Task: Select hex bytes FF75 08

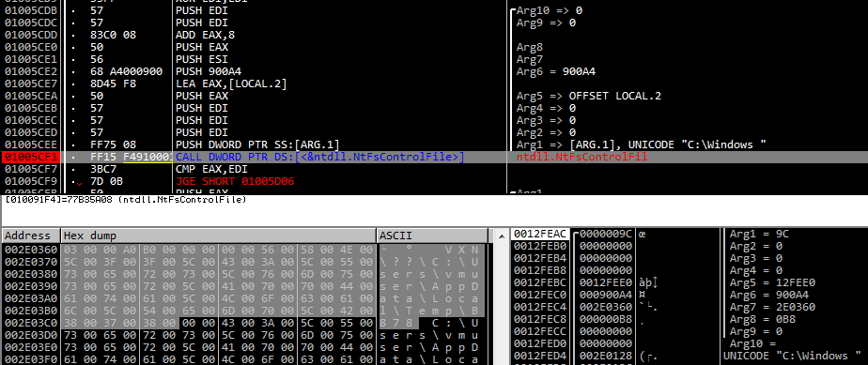Action: click(x=113, y=144)
